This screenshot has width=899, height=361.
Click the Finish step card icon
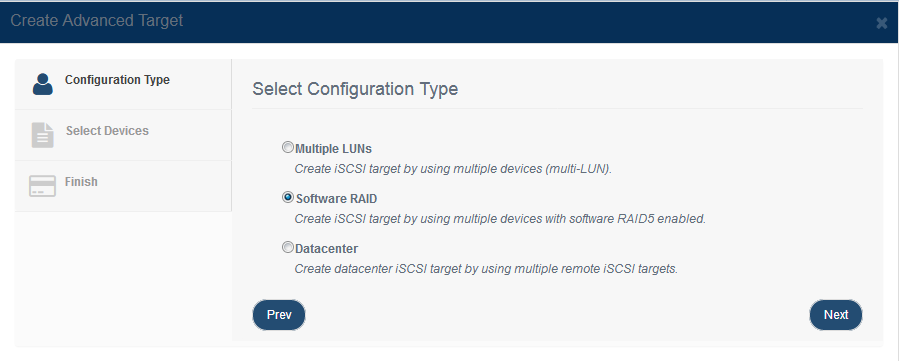point(42,186)
